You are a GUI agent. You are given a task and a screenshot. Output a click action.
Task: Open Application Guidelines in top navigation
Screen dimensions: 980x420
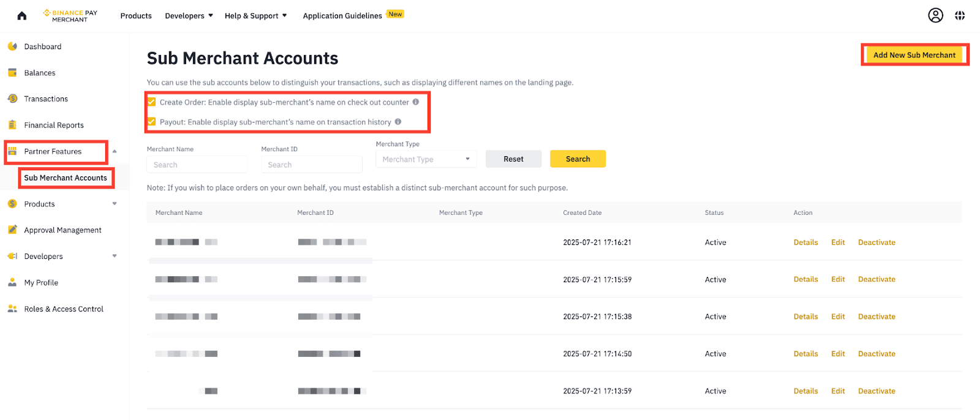(342, 16)
